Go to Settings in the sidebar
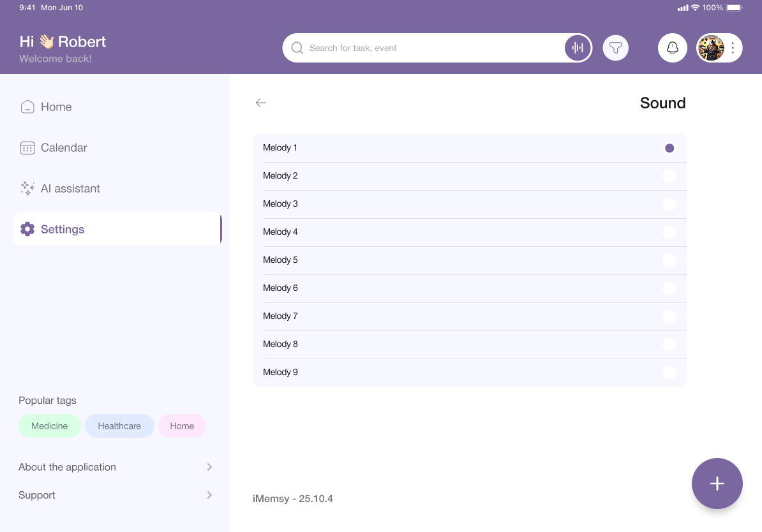 [63, 229]
